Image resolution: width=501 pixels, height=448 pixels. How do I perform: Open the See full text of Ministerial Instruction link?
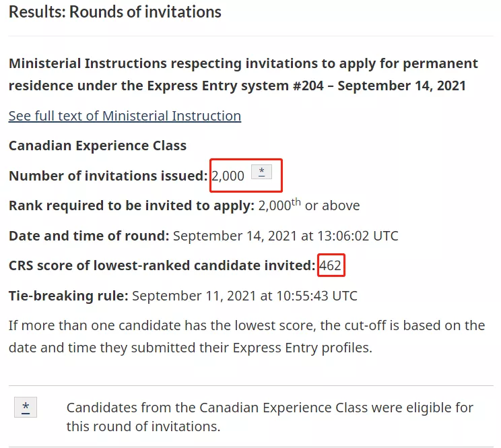pos(125,116)
